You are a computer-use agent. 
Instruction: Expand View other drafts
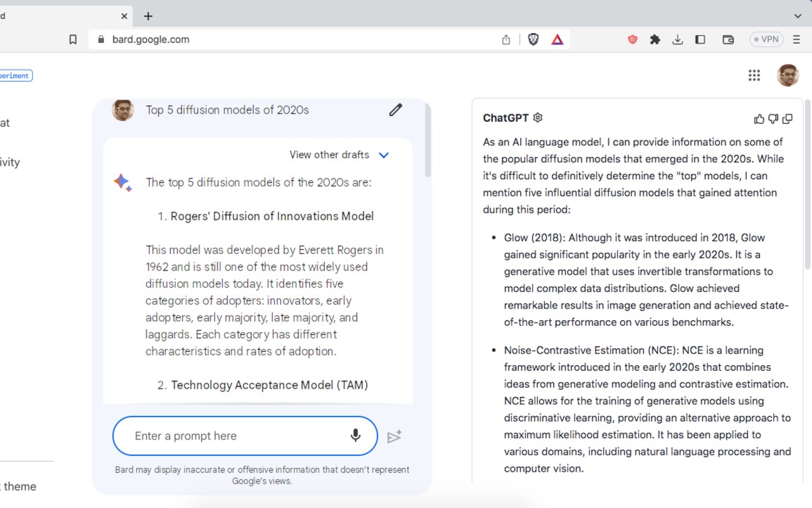339,155
